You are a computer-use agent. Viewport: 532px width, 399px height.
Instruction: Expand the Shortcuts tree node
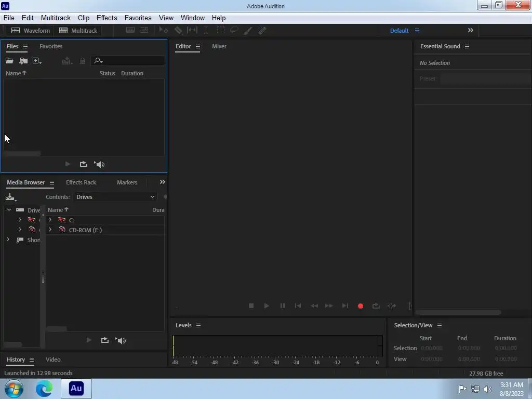pos(8,240)
